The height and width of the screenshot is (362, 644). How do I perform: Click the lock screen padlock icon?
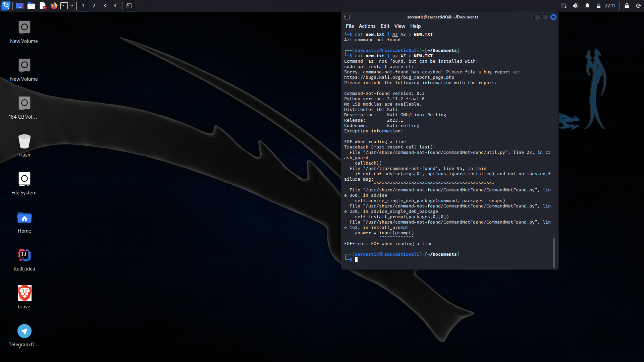(627, 6)
